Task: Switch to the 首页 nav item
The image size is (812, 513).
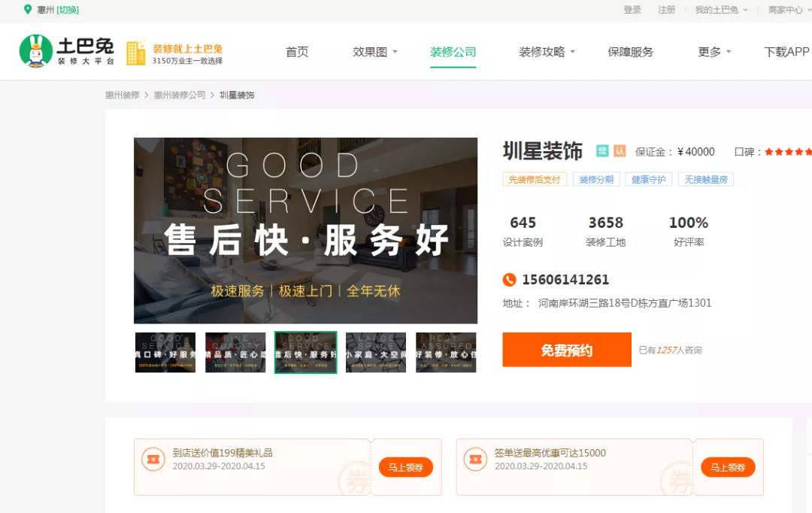Action: click(297, 52)
